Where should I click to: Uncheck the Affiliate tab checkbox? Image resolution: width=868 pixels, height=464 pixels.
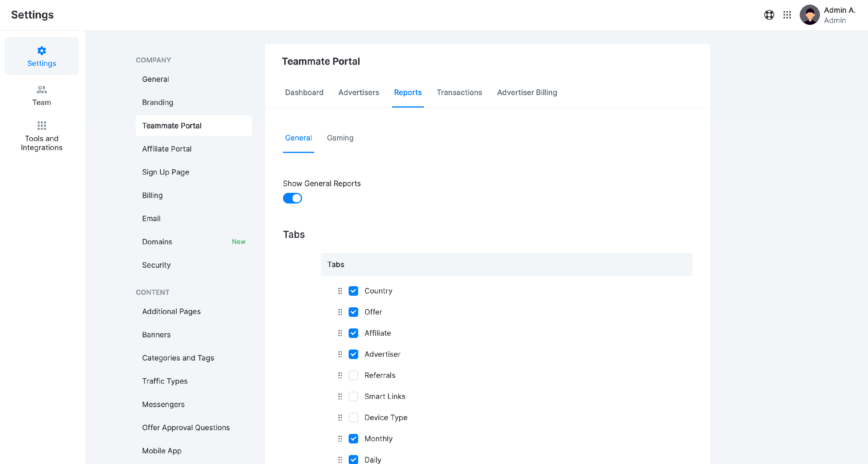pos(354,333)
